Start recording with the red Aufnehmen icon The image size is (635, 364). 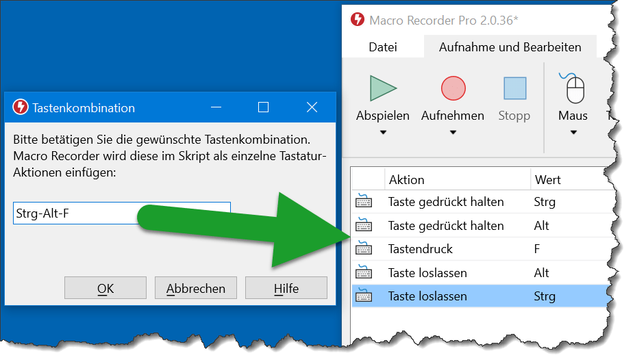click(453, 88)
